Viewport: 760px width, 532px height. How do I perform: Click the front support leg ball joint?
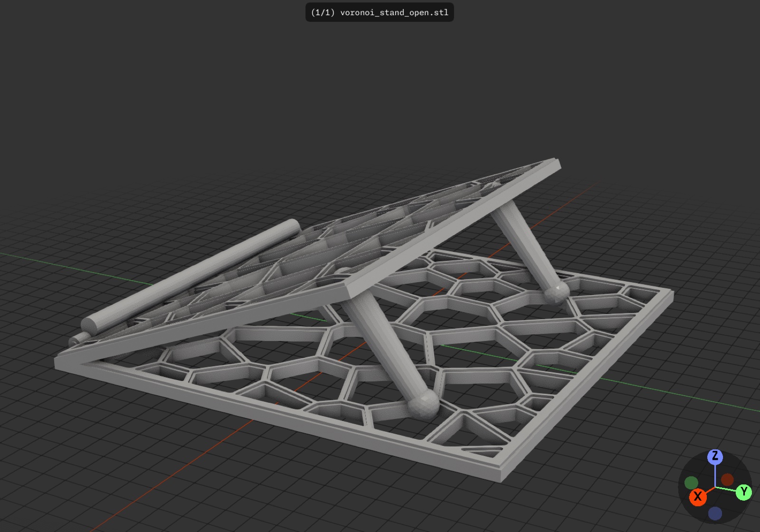click(423, 404)
